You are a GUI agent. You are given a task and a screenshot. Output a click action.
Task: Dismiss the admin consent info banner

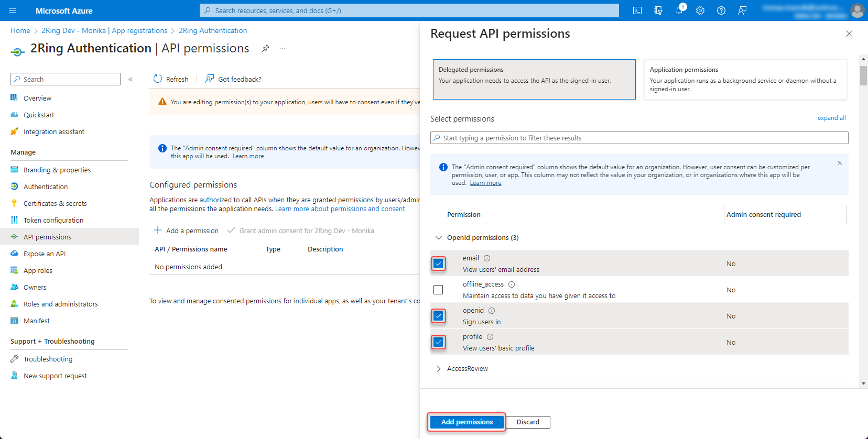coord(839,163)
